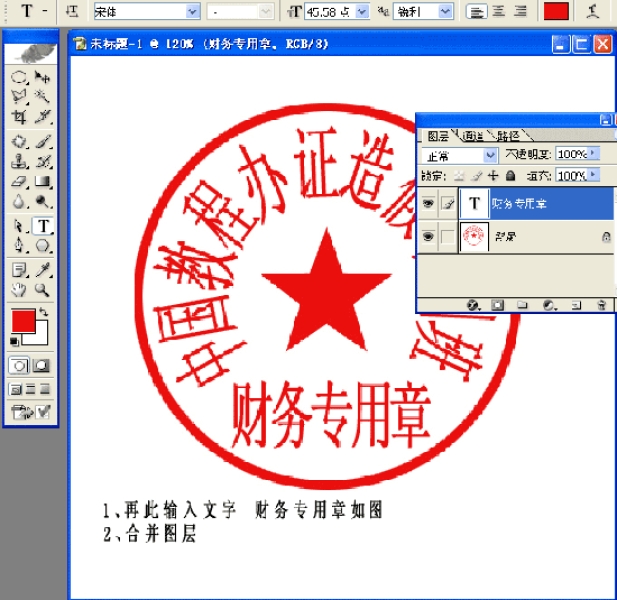
Task: Select the Hand tool
Action: point(18,290)
